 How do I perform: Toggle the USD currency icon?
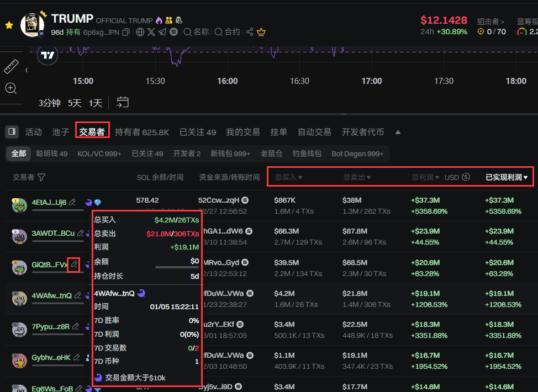click(466, 177)
